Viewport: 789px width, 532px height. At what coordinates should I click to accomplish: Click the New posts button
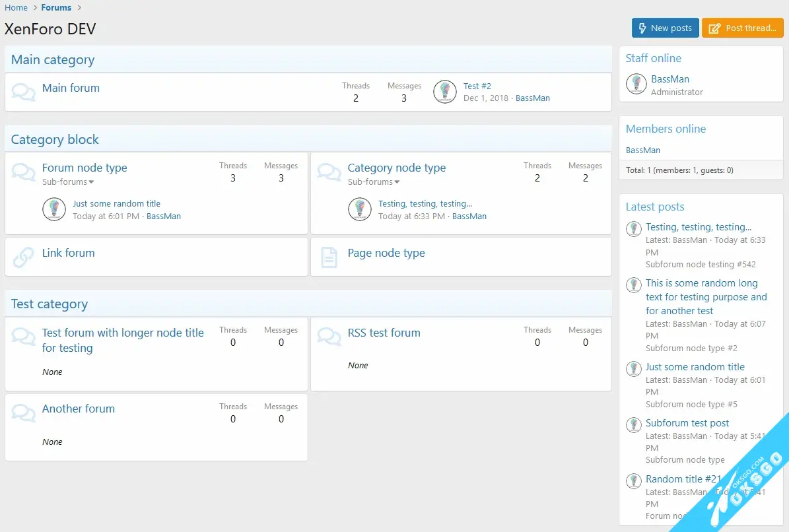[x=665, y=28]
